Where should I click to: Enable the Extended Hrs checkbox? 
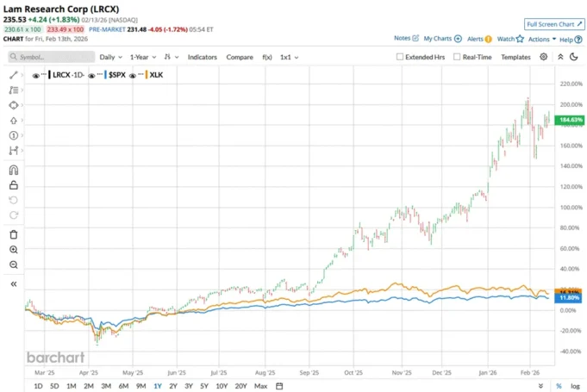coord(400,57)
